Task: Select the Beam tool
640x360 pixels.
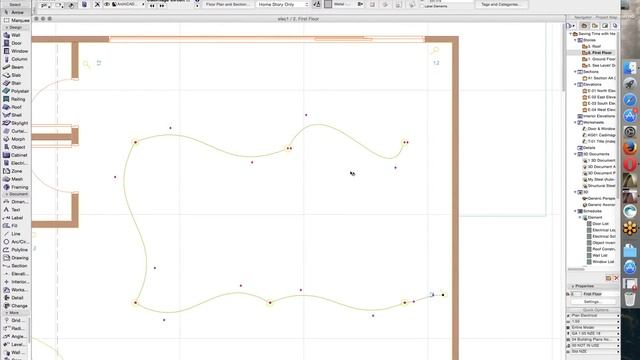Action: click(15, 67)
